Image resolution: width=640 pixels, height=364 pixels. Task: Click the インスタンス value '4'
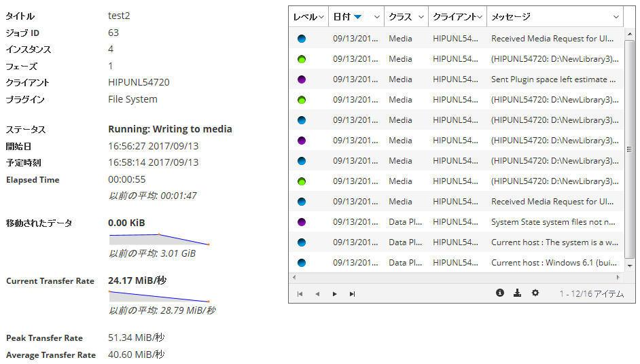(111, 50)
